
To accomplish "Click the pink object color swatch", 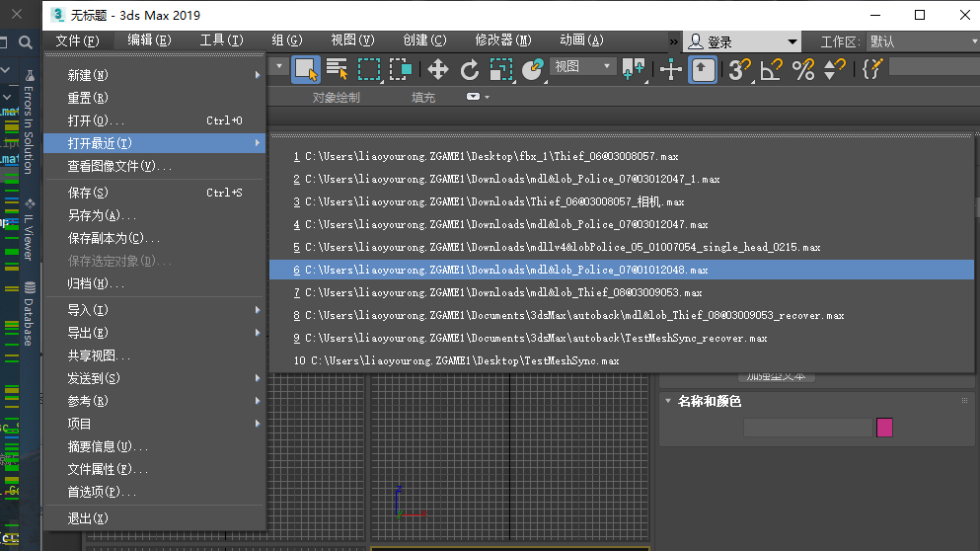I will coord(884,428).
